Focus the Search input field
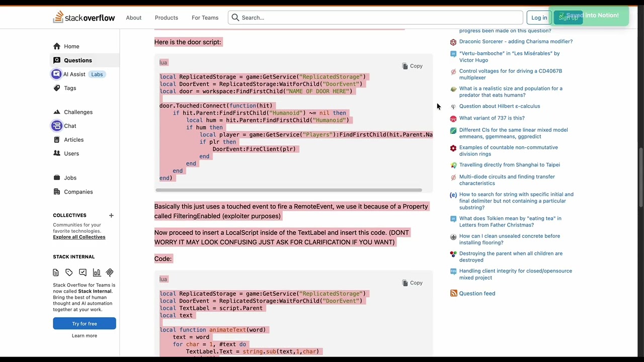This screenshot has height=362, width=644. (x=375, y=18)
